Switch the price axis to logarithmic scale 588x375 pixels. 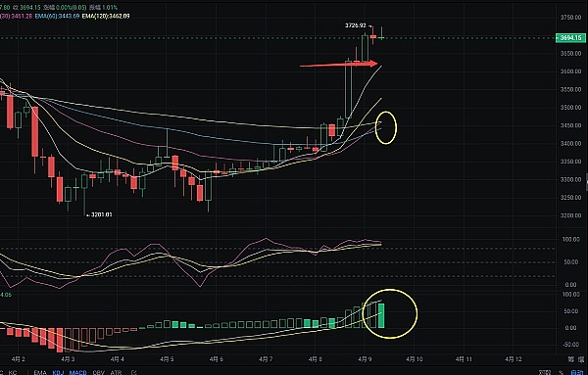pos(545,373)
